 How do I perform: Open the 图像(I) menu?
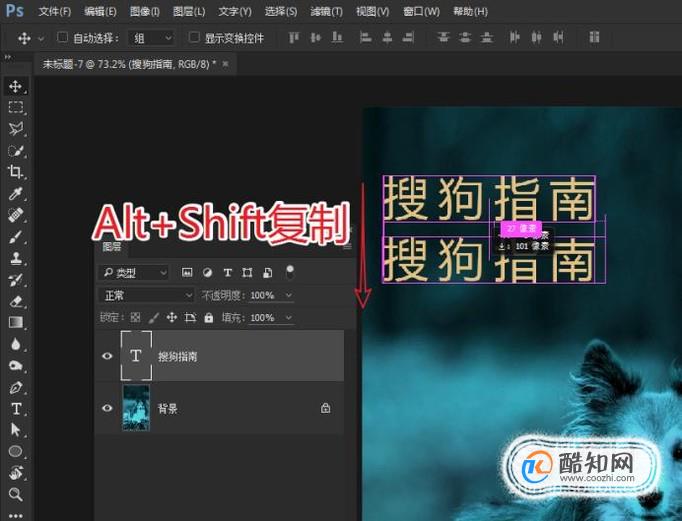(145, 11)
